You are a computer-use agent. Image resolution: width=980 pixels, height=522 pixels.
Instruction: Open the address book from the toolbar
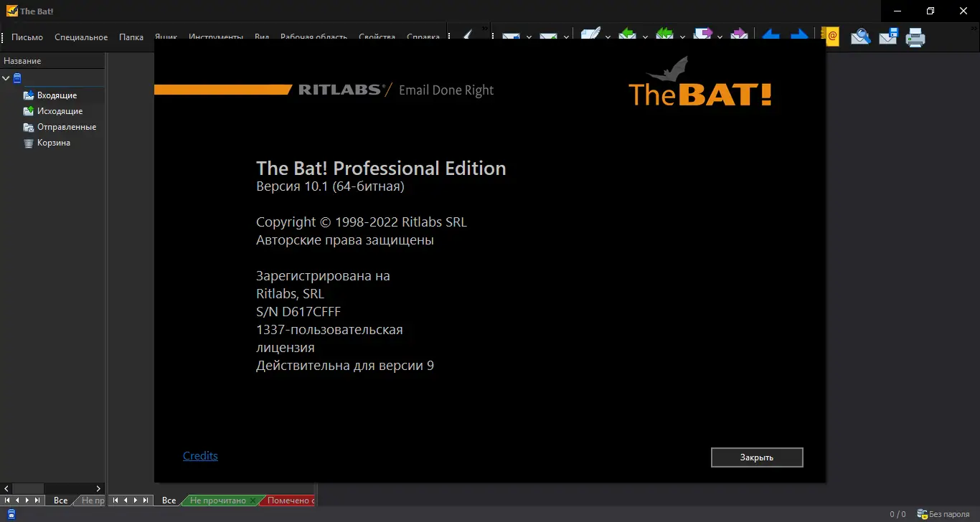pos(831,35)
